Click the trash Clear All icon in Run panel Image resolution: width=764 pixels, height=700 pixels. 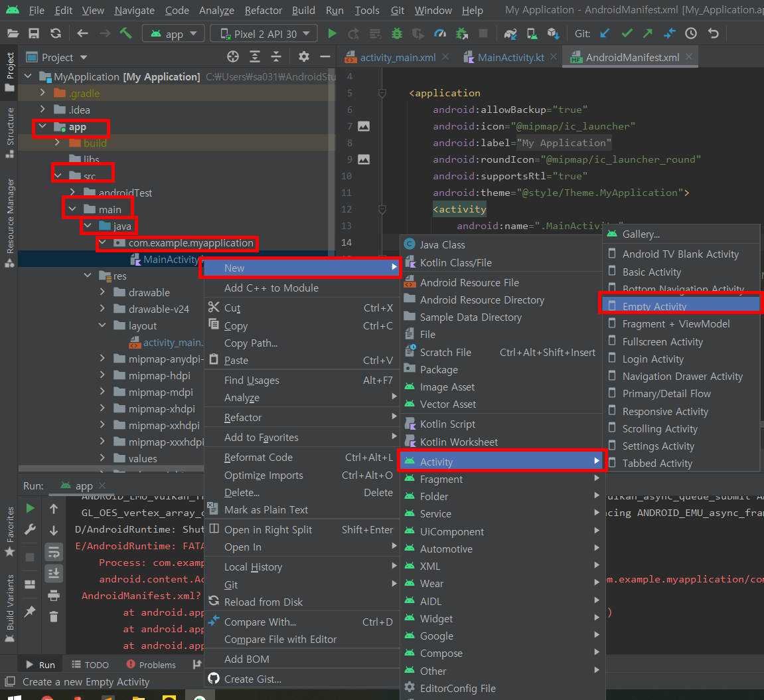(54, 616)
